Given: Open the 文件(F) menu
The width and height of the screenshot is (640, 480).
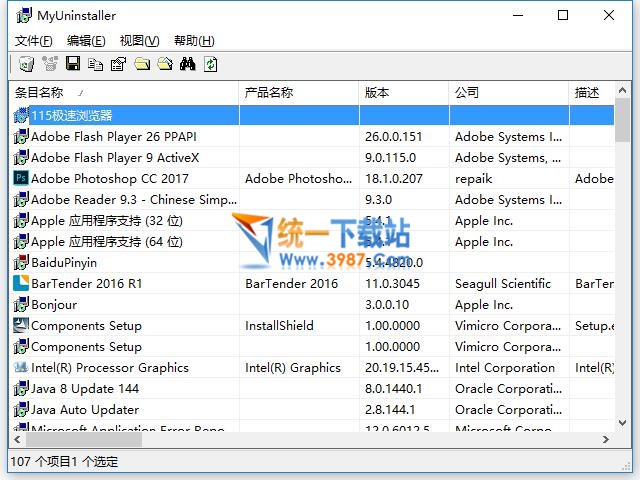Looking at the screenshot, I should [34, 41].
